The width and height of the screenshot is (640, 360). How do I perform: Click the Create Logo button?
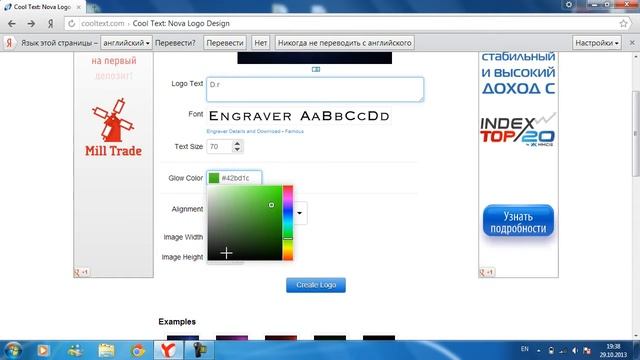click(316, 285)
